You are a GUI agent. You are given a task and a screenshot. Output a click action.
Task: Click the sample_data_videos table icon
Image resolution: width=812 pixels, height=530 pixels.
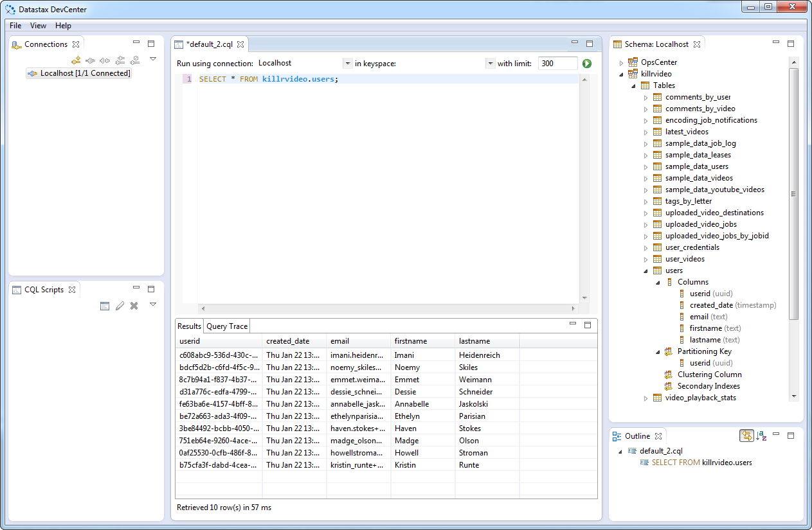(x=657, y=178)
